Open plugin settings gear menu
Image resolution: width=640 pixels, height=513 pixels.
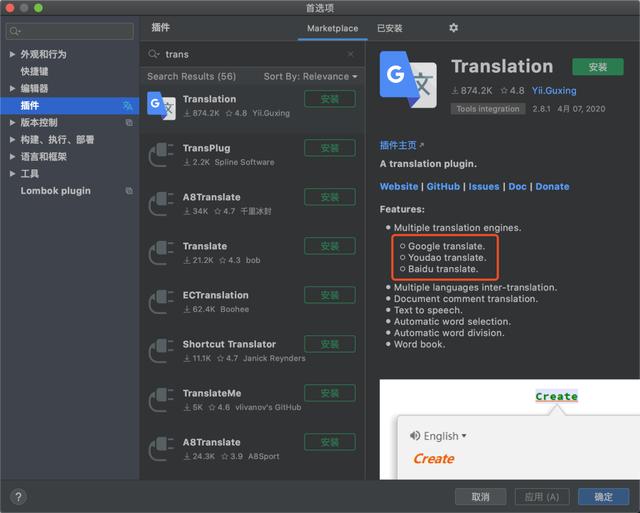point(453,28)
